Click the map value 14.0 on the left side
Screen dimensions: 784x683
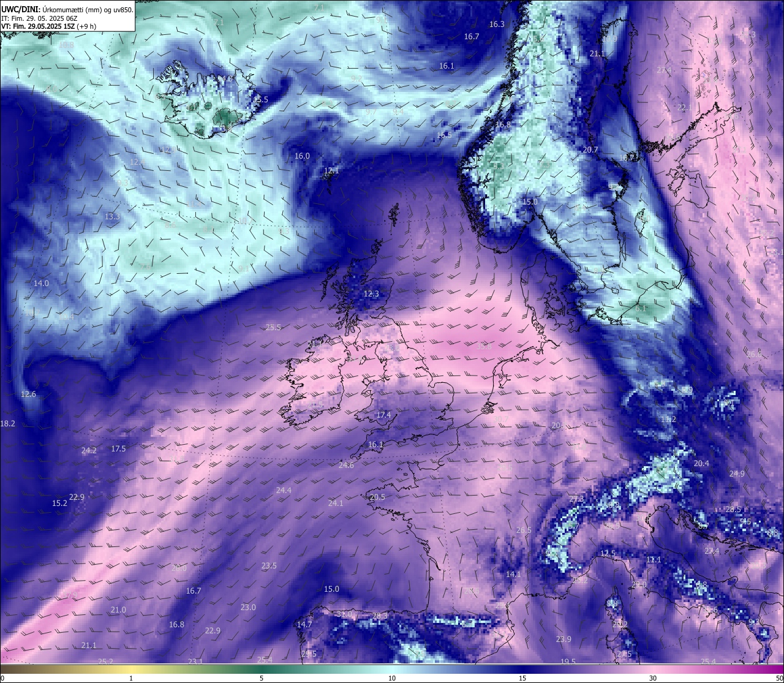(x=41, y=284)
